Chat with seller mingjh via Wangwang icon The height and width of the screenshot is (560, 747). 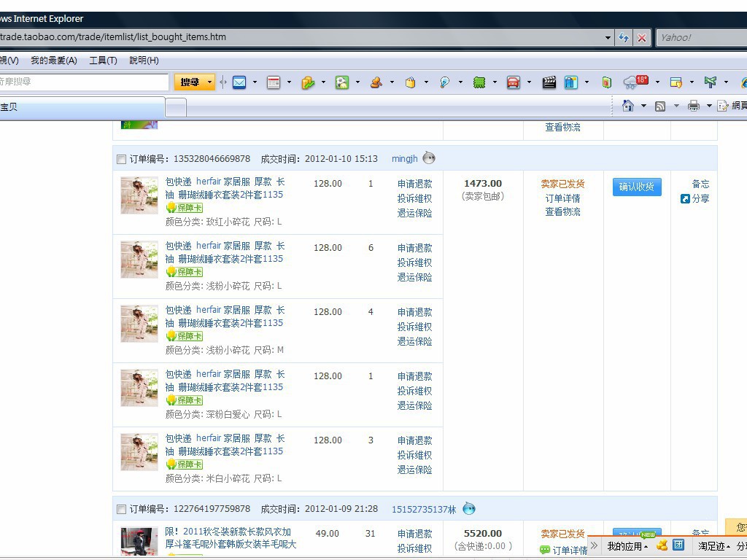click(429, 157)
